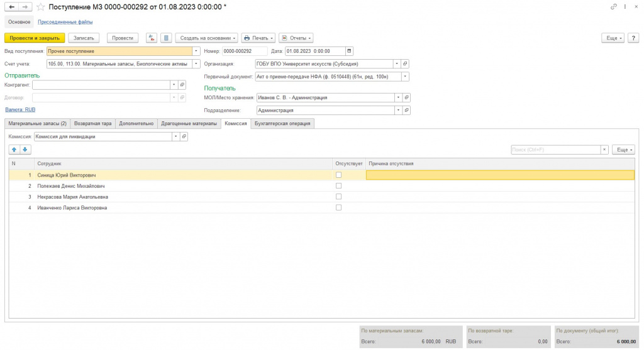Open Комиссия для ликвидации record icon
Viewport: 644px width, 350px height.
click(x=184, y=136)
